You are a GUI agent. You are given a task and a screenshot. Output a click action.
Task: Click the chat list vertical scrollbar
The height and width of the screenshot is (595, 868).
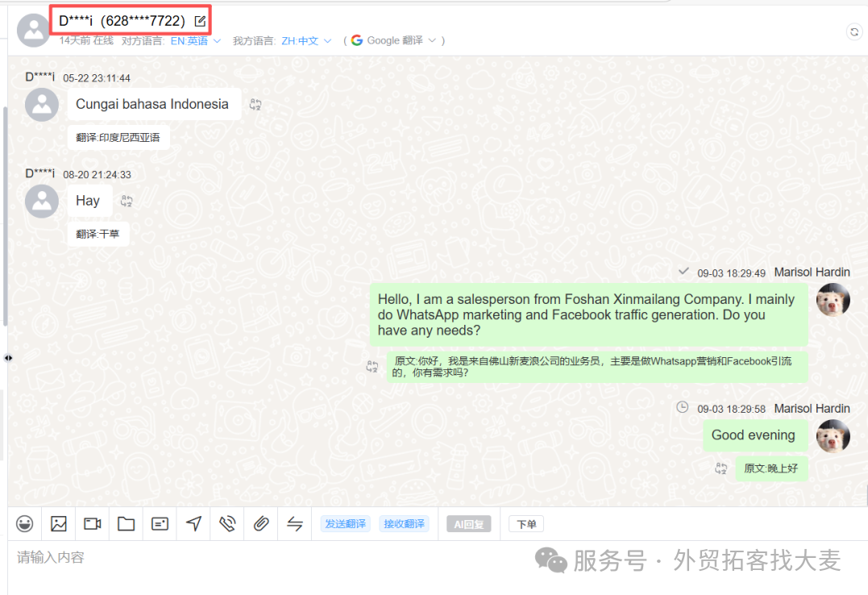[5, 216]
